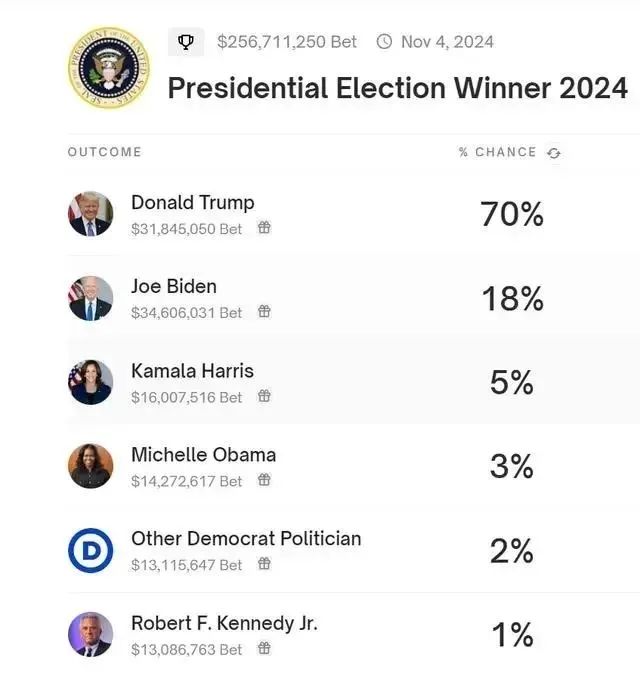Viewport: 640px width, 682px height.
Task: Click the clock icon beside Nov 4, 2024
Action: pos(384,42)
